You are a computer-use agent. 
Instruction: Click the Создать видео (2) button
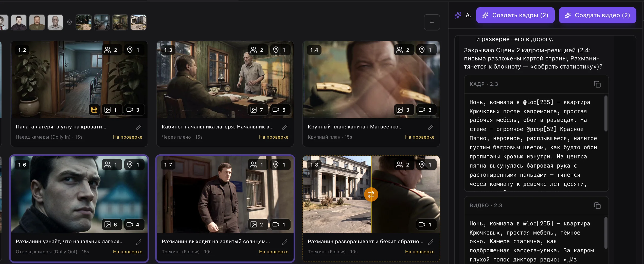597,15
